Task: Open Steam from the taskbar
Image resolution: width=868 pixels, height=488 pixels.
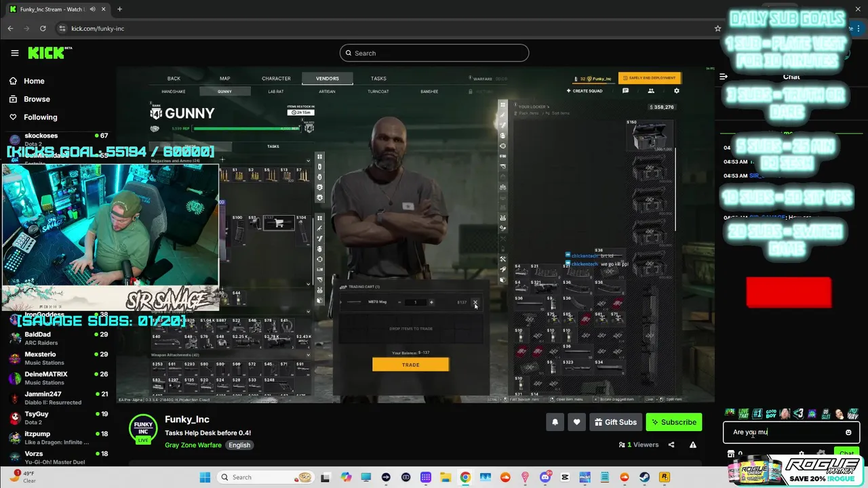Action: (x=644, y=477)
